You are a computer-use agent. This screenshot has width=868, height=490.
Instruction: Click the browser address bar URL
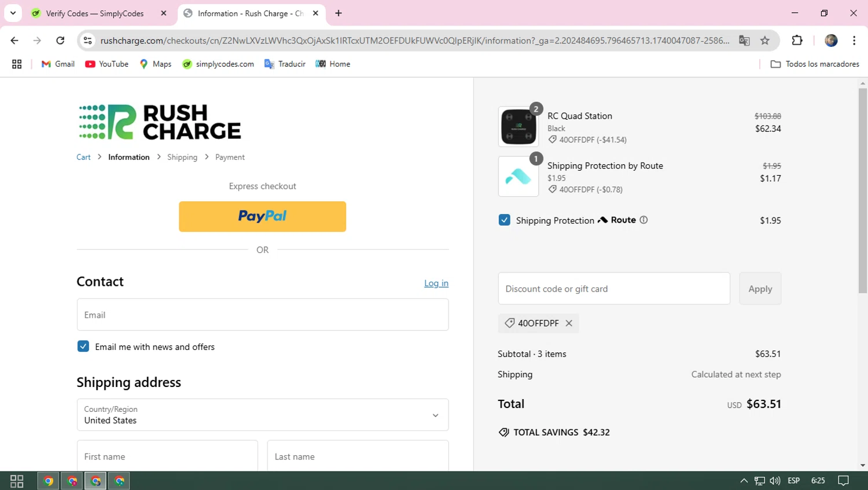click(415, 40)
